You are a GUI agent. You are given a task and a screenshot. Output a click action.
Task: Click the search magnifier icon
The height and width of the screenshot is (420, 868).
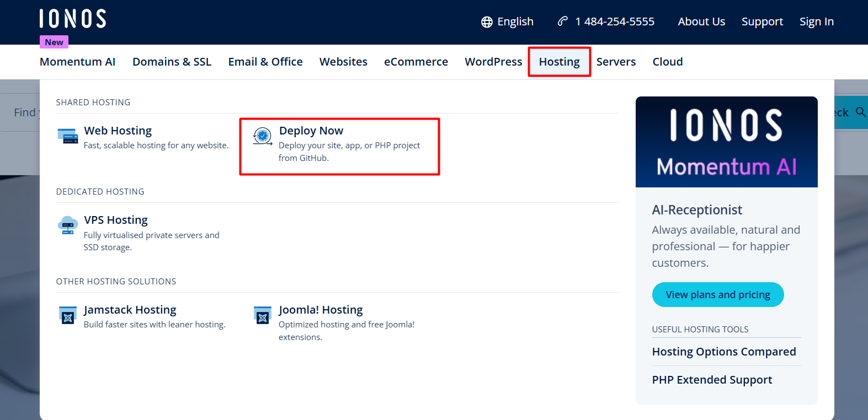(860, 112)
